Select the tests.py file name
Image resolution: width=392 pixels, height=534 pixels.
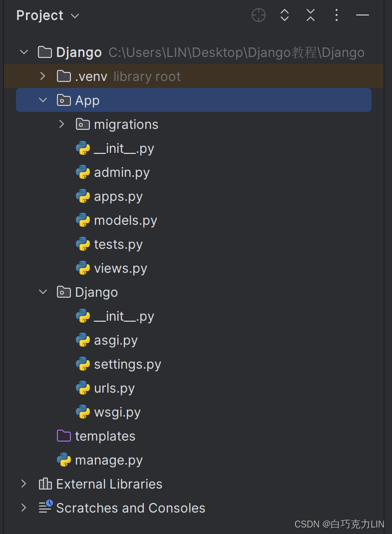[118, 245]
